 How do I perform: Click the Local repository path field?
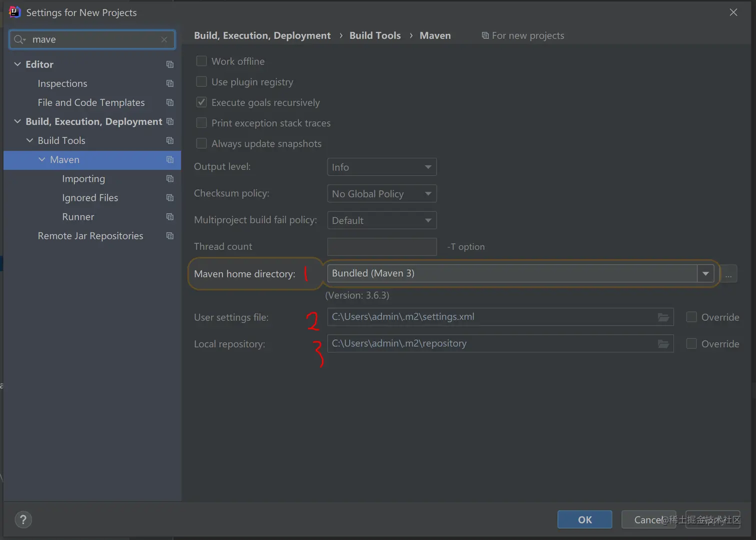(x=500, y=343)
